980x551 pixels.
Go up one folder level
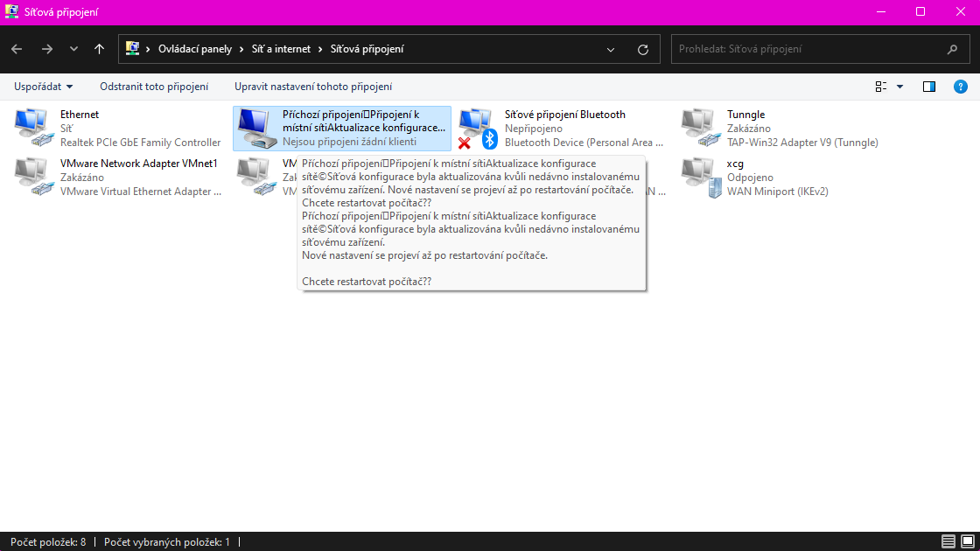(x=99, y=50)
